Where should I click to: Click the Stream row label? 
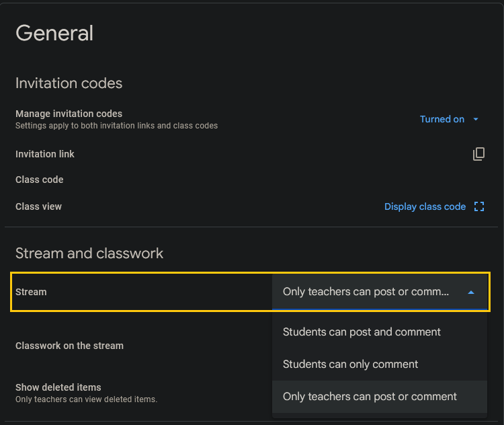(x=31, y=292)
